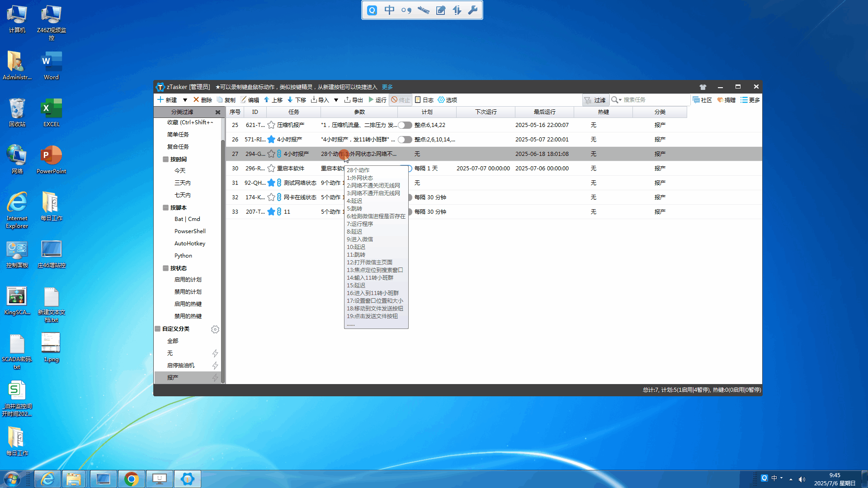Toggle the schedule switch for 压缩机报产

(405, 125)
